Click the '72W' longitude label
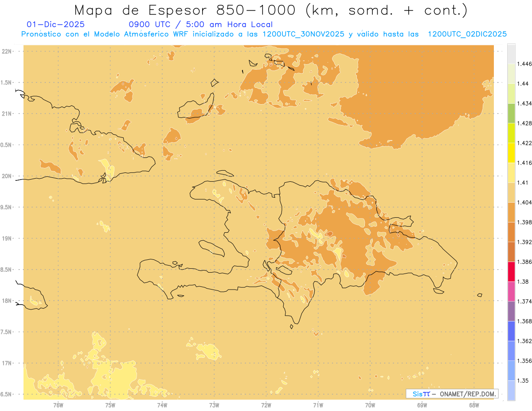The width and height of the screenshot is (532, 411). pyautogui.click(x=266, y=405)
